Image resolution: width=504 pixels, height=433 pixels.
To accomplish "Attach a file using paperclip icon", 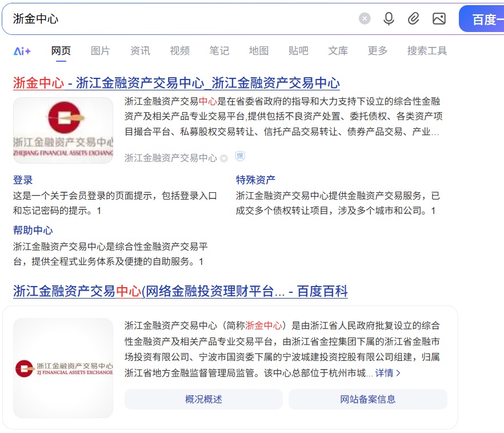I will pos(413,19).
